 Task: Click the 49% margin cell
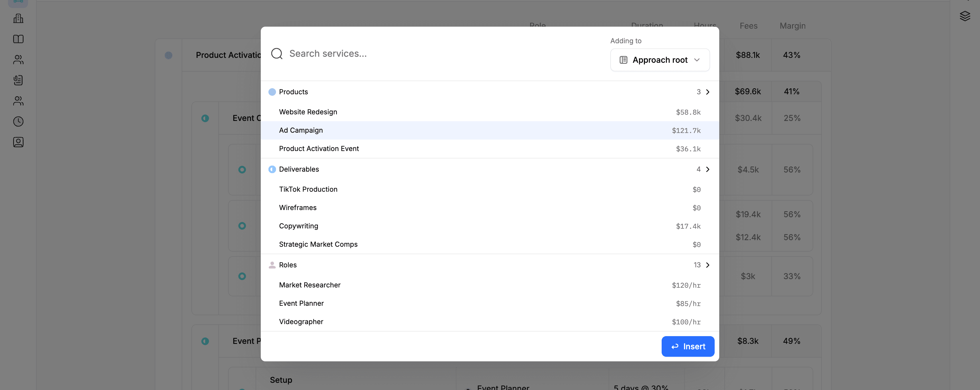point(791,341)
